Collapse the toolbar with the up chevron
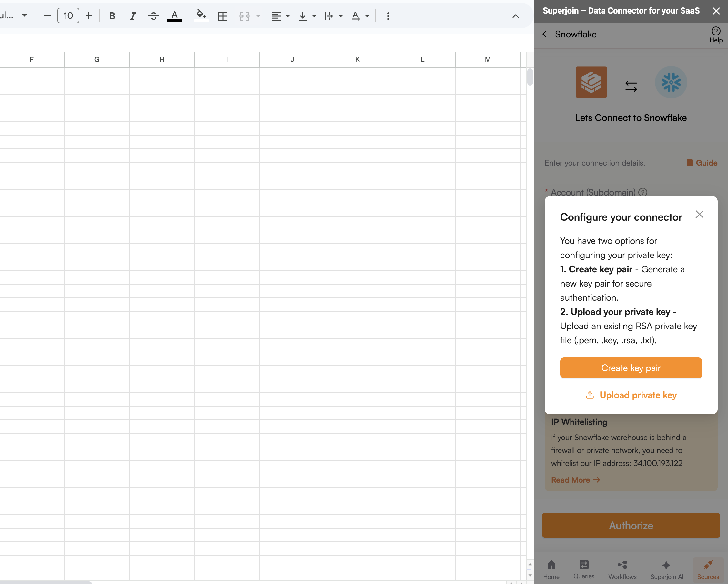The width and height of the screenshot is (728, 584). pyautogui.click(x=515, y=16)
